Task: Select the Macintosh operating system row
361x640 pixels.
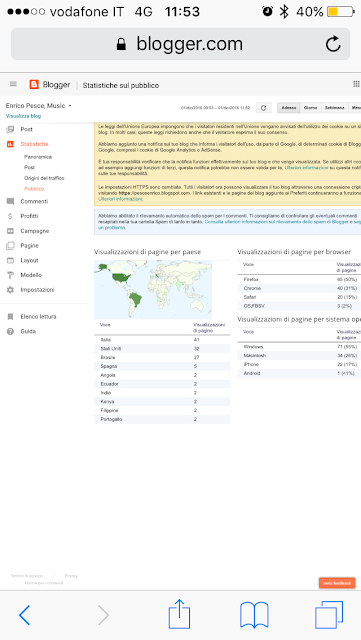Action: pos(299,356)
